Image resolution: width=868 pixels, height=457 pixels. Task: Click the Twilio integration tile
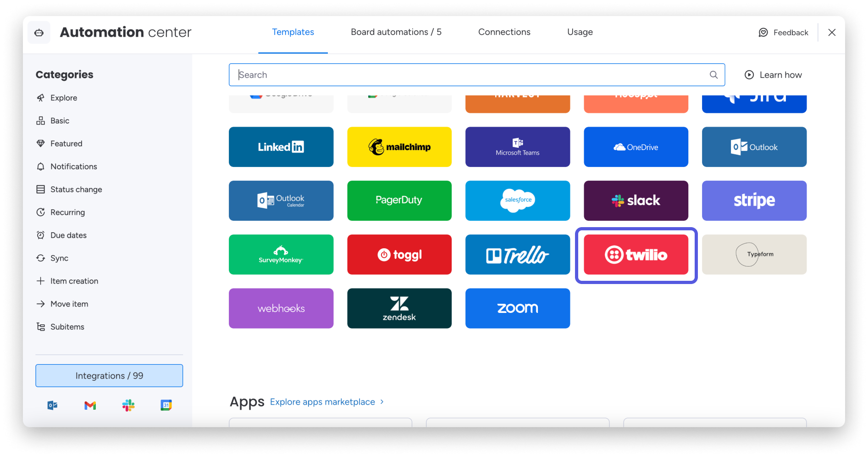point(636,255)
